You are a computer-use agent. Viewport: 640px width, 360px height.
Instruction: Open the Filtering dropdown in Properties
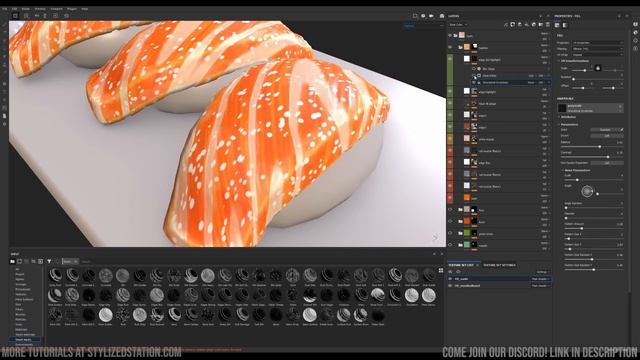click(598, 49)
